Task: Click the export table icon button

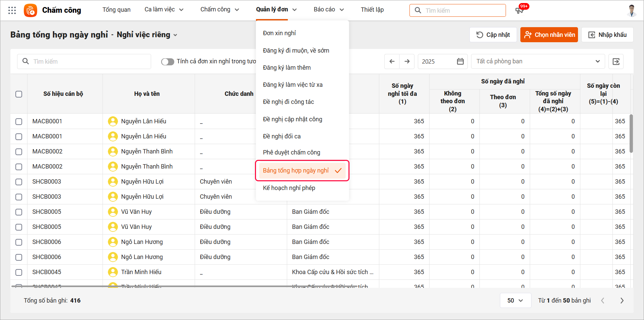Action: [616, 61]
